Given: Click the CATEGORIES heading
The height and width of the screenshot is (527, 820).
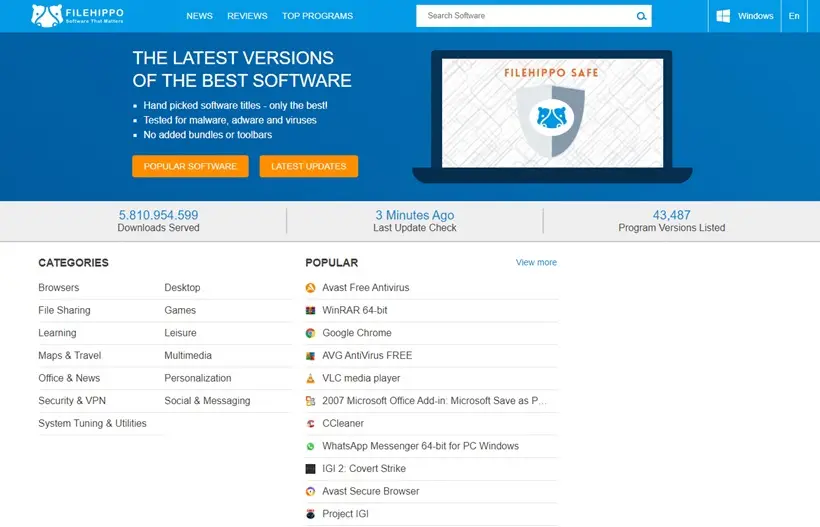Looking at the screenshot, I should click(73, 262).
